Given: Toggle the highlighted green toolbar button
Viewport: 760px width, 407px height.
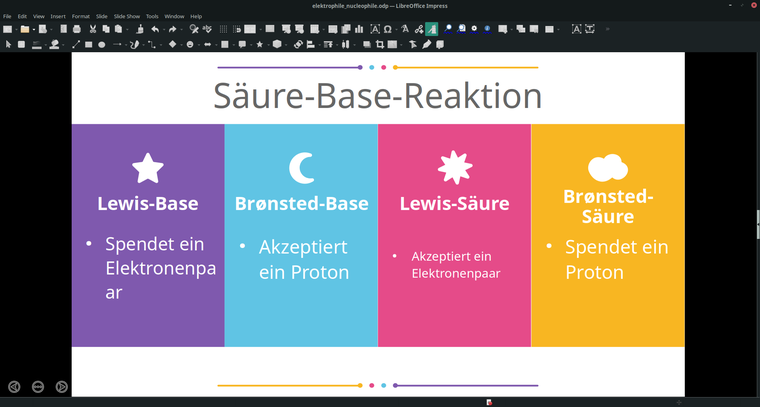Looking at the screenshot, I should coord(431,29).
